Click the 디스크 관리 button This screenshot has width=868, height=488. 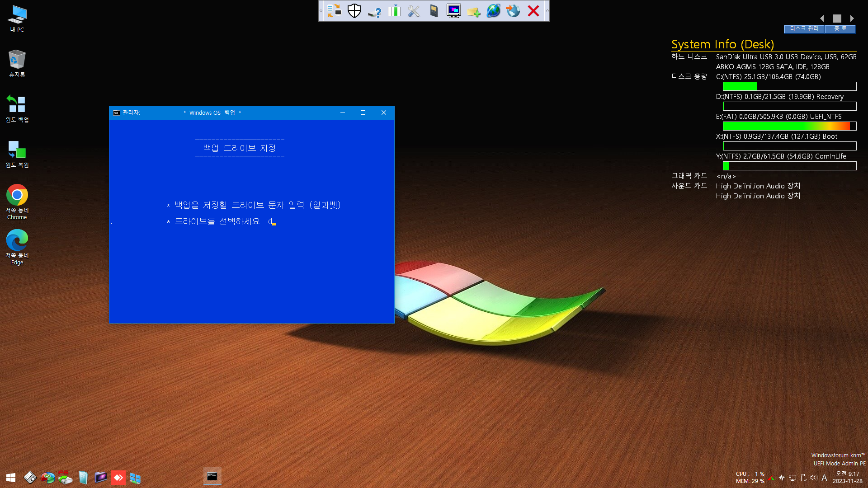tap(804, 28)
